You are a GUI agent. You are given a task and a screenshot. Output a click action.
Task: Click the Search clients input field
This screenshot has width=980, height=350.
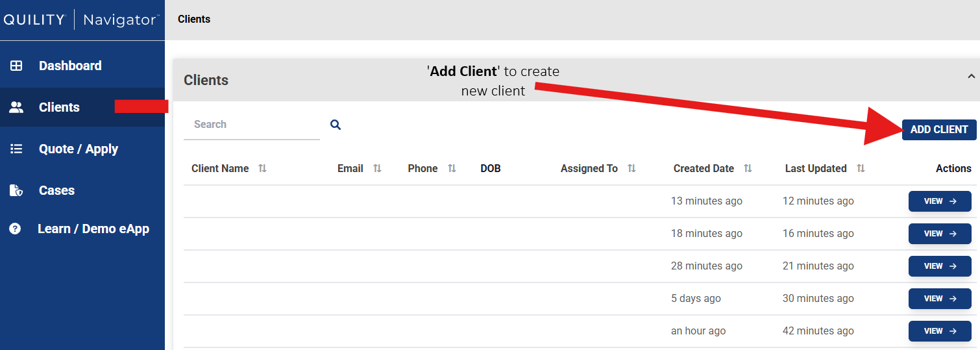pyautogui.click(x=251, y=125)
